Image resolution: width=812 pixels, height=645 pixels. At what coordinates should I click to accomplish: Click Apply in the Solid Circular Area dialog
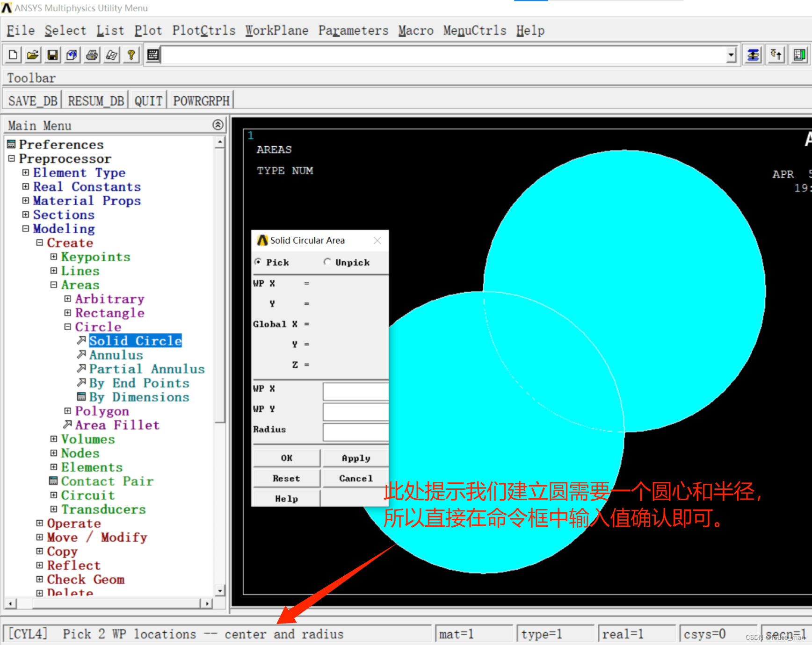[x=355, y=458]
